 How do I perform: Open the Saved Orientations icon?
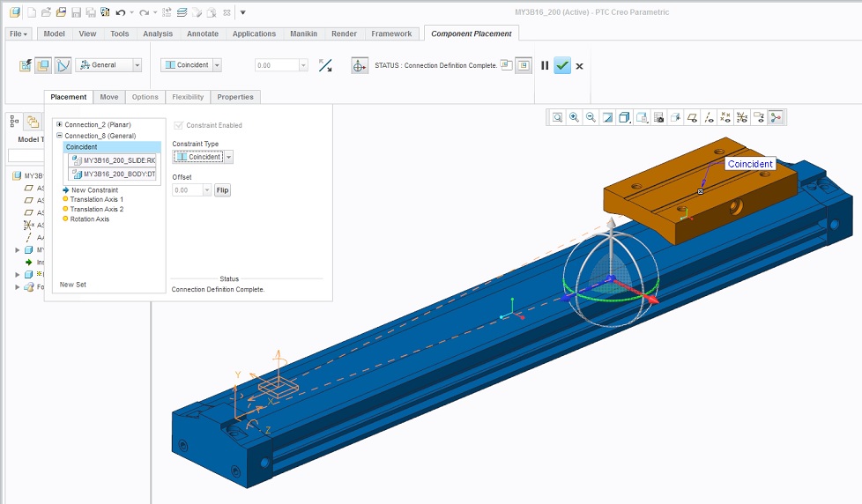point(642,117)
